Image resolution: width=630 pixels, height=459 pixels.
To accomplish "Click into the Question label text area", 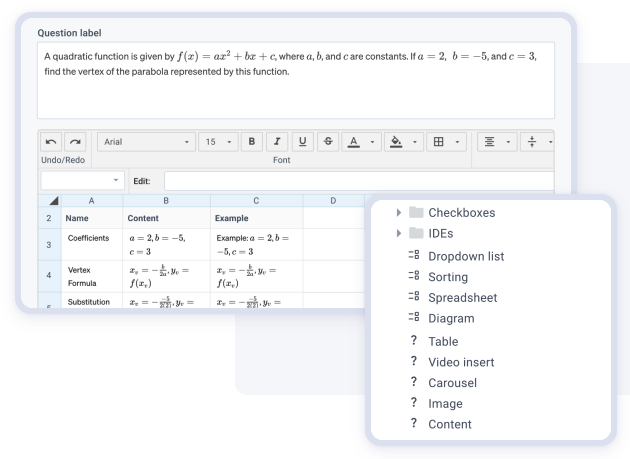I will coord(296,80).
